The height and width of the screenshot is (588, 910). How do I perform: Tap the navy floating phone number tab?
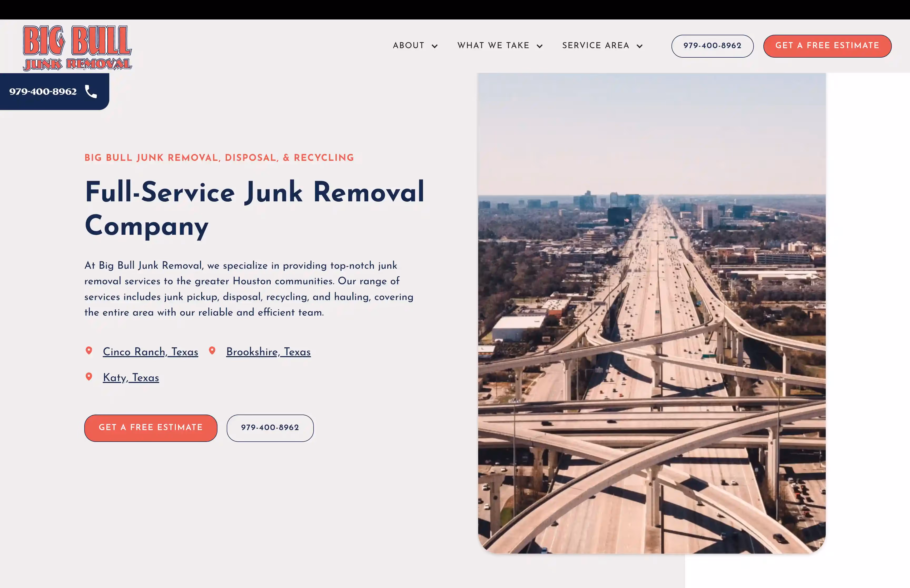point(43,92)
